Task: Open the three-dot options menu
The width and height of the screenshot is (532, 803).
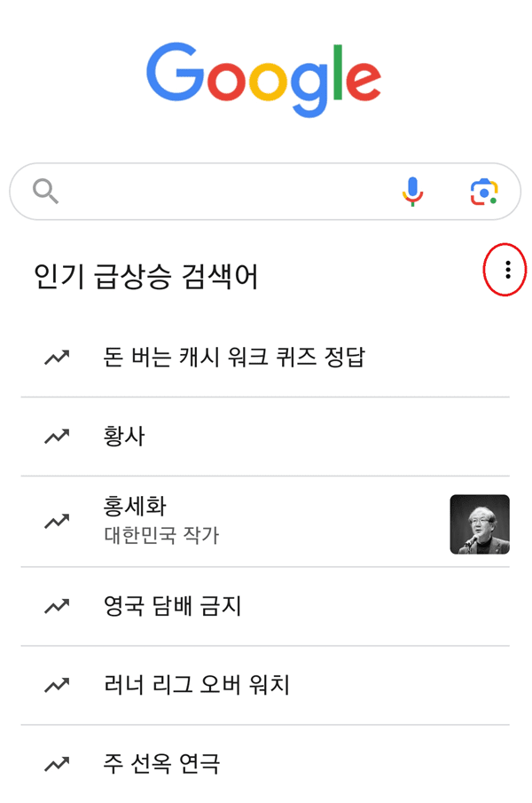Action: click(505, 269)
